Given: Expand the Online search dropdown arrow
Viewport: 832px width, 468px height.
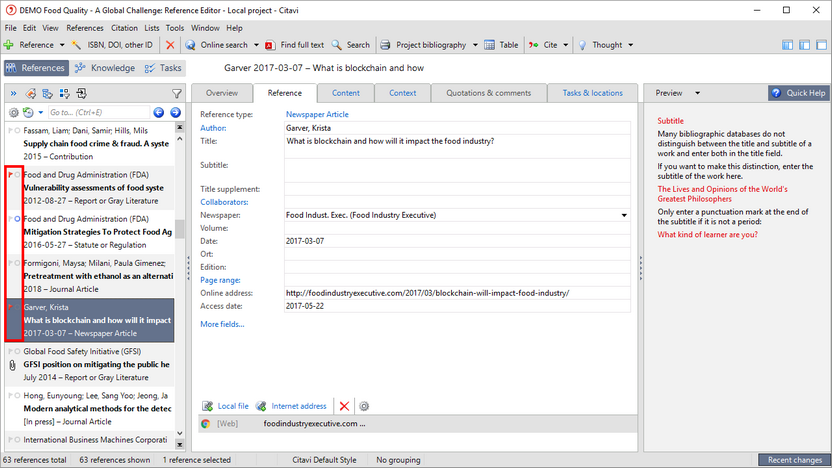Looking at the screenshot, I should pyautogui.click(x=256, y=45).
